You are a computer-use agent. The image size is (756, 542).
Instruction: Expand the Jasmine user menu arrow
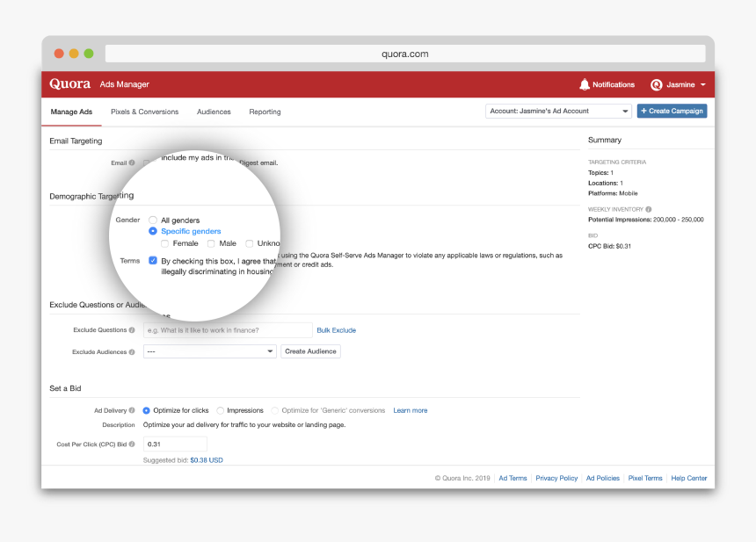[703, 85]
